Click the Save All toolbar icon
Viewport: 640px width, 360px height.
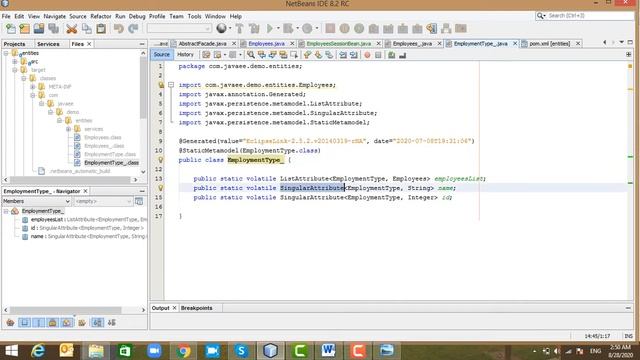point(53,29)
